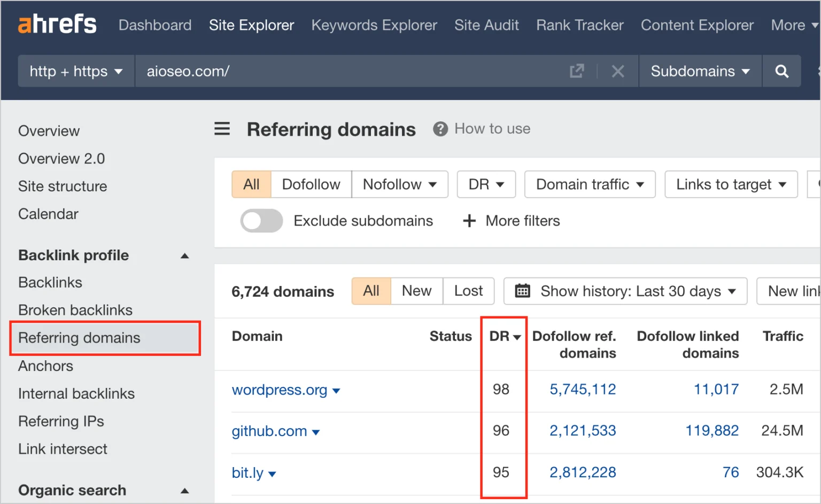The width and height of the screenshot is (821, 504).
Task: Collapse the Backlink profile section
Action: pyautogui.click(x=184, y=255)
